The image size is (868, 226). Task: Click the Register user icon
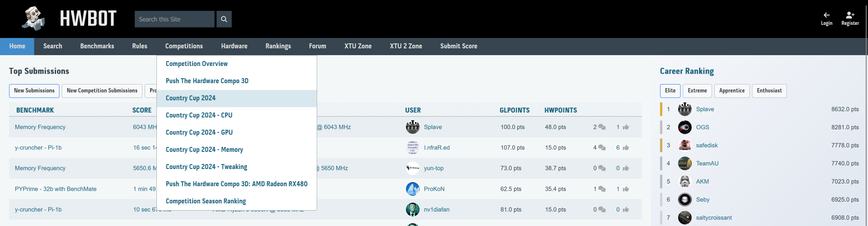click(850, 15)
